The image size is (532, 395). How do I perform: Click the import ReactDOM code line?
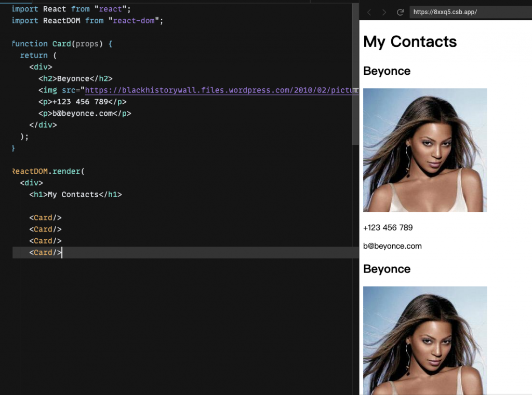[x=87, y=21]
